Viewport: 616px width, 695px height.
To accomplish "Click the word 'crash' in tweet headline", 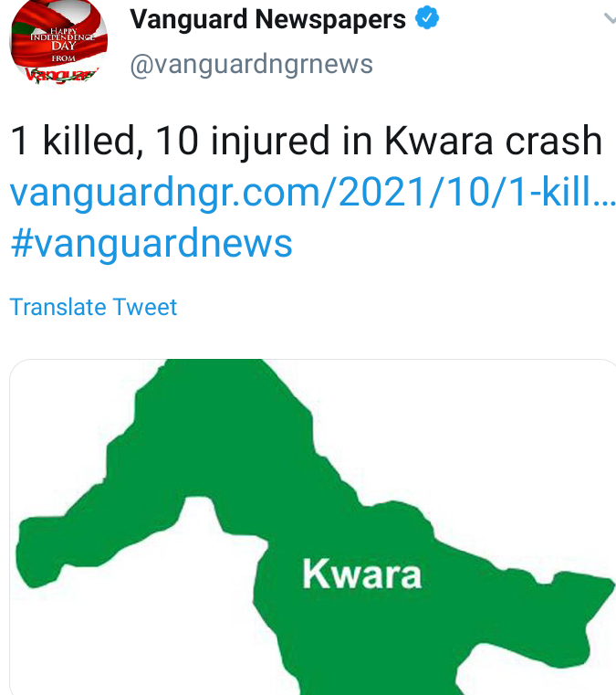I will pos(554,141).
